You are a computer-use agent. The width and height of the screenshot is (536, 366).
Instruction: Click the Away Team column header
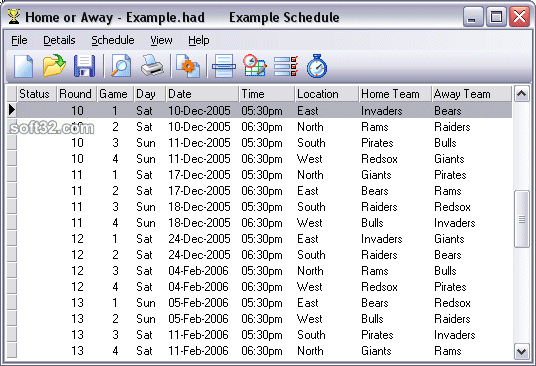click(x=472, y=94)
